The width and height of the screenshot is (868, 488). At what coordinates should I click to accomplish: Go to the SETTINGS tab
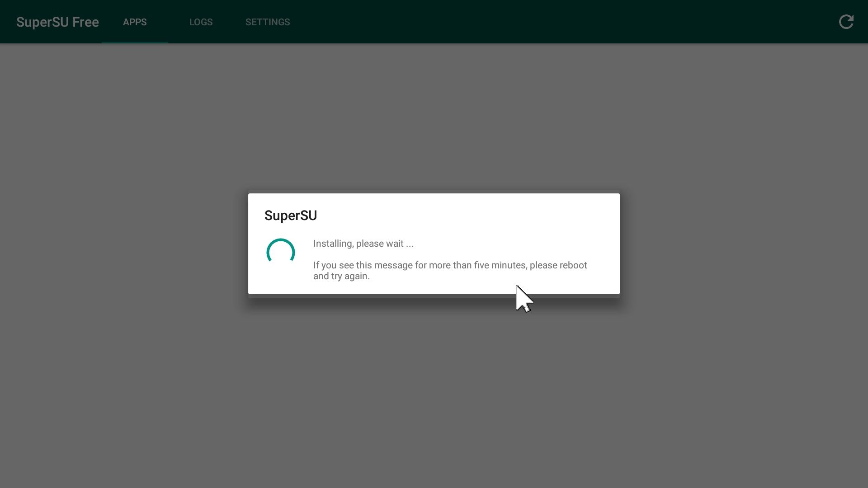(x=268, y=22)
